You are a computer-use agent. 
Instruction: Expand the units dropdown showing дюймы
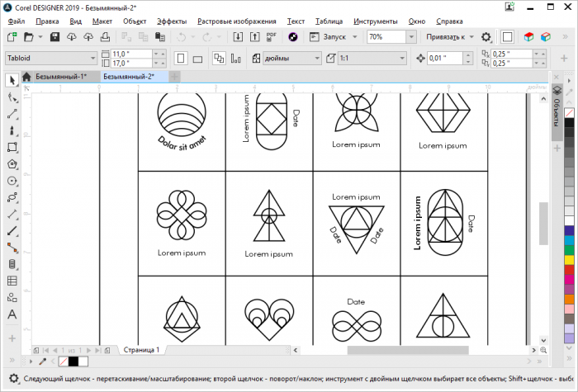tap(315, 58)
